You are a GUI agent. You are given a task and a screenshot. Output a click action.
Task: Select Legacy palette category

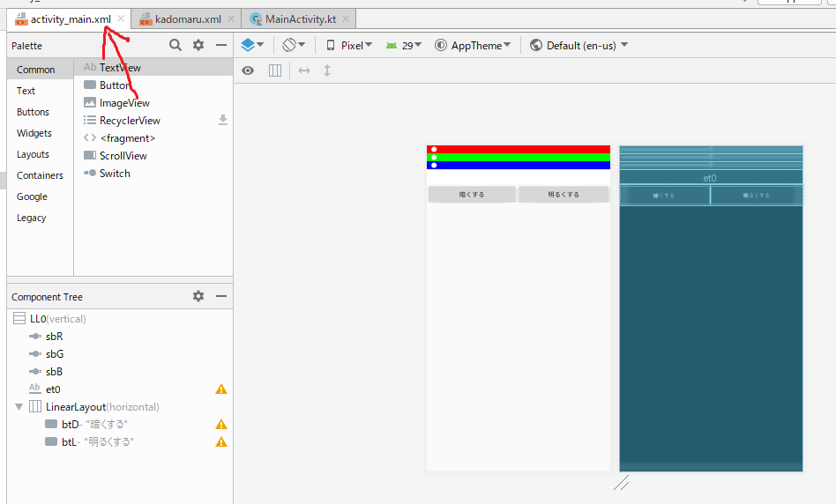pos(40,218)
